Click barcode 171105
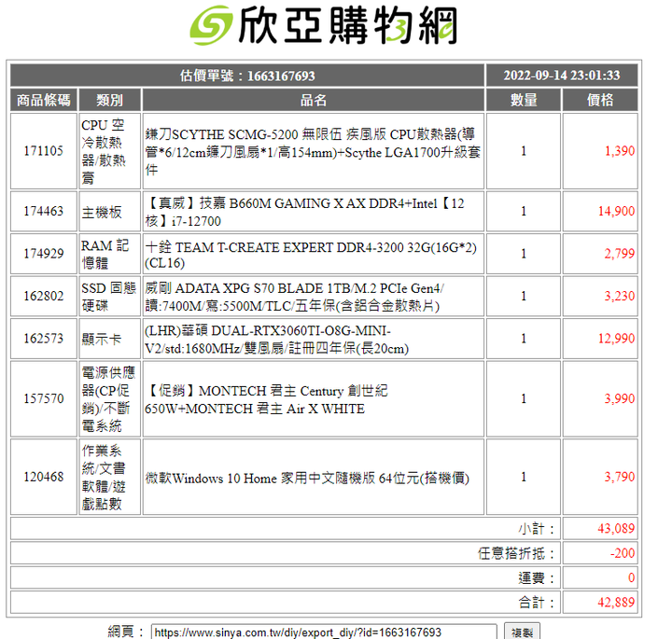 coord(43,151)
